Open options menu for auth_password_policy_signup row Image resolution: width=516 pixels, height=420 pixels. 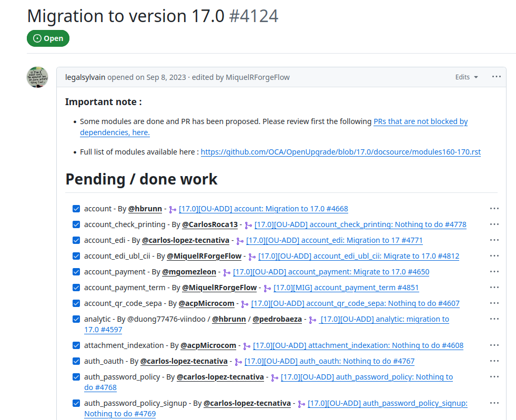(494, 403)
